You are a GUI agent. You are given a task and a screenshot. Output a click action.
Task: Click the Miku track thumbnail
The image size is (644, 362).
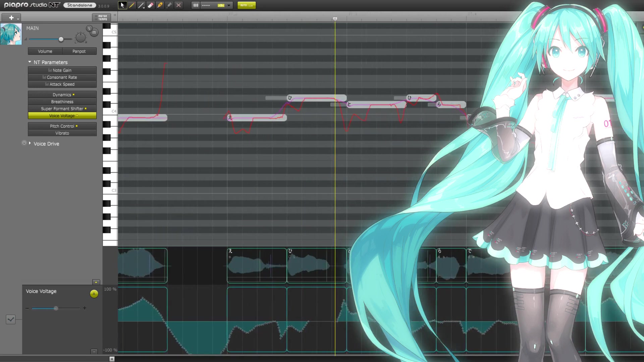click(11, 34)
